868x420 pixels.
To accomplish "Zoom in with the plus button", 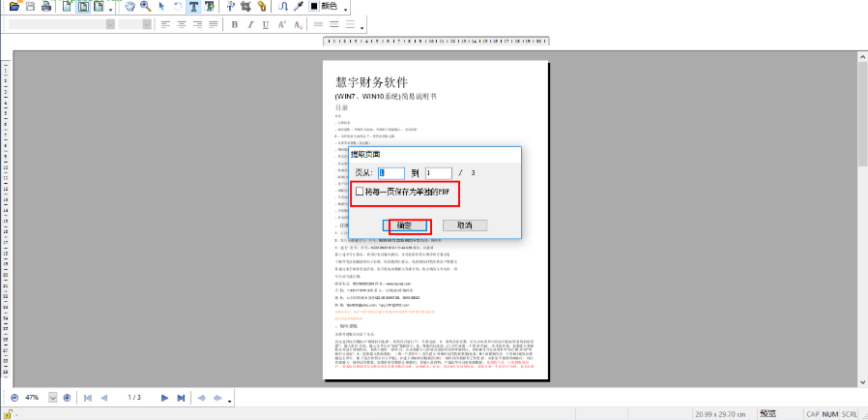I will tap(67, 398).
